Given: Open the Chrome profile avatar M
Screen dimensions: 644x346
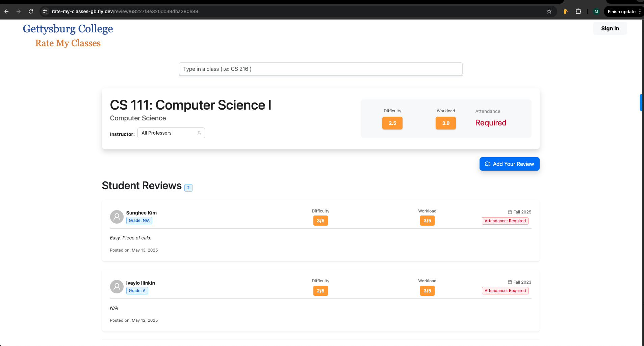Looking at the screenshot, I should 596,11.
